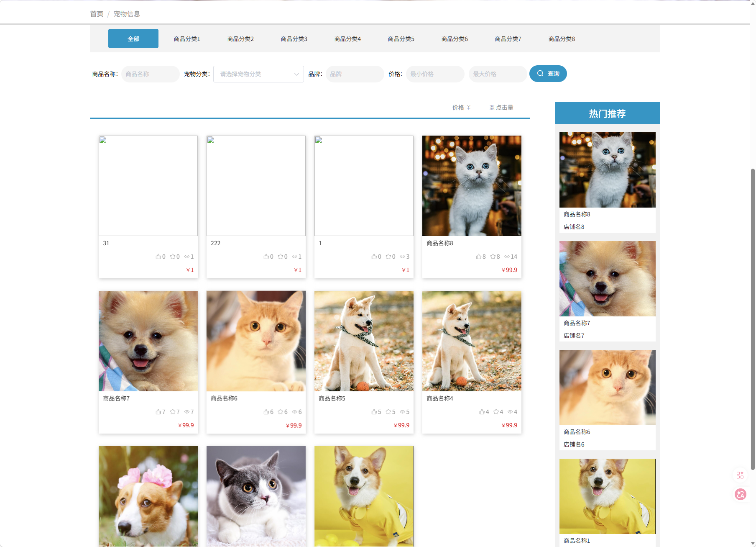
Task: Click the broken image icon on product 31
Action: pos(103,140)
